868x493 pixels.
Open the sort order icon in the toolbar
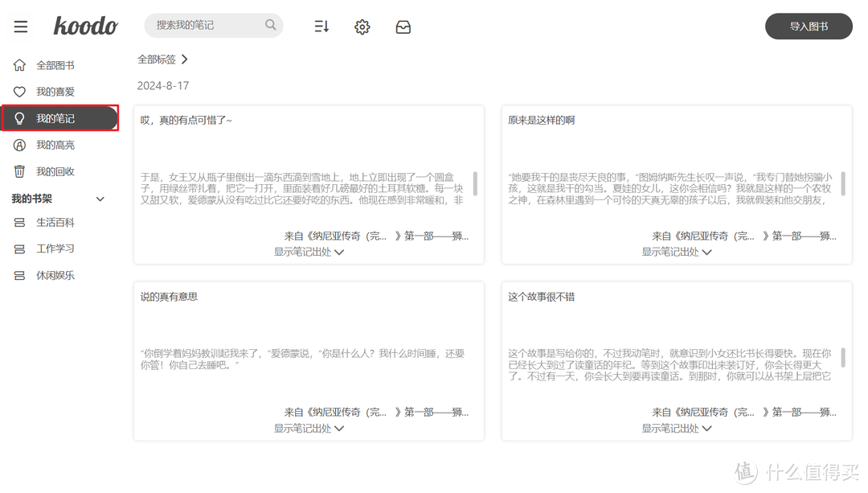pos(321,26)
